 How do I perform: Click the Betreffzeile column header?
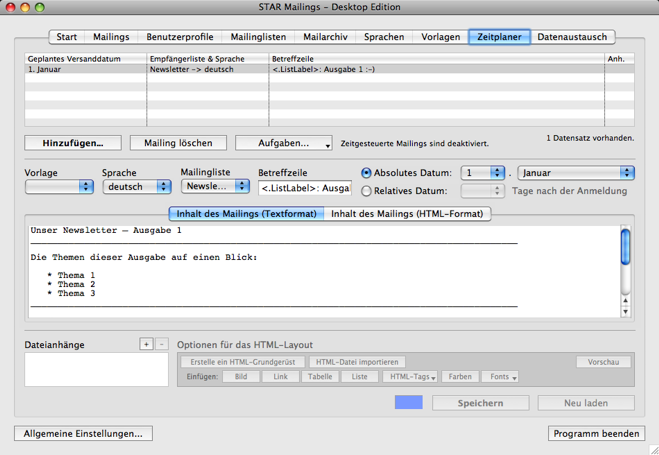437,59
